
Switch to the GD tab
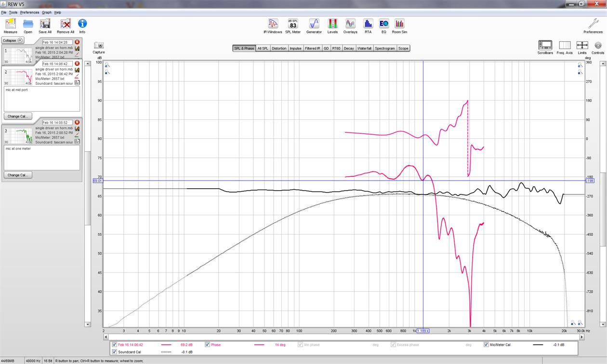click(x=326, y=49)
